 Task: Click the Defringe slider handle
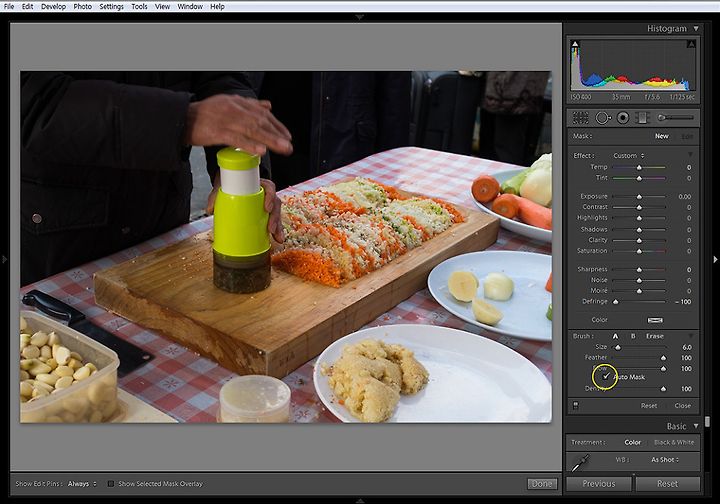click(x=616, y=302)
